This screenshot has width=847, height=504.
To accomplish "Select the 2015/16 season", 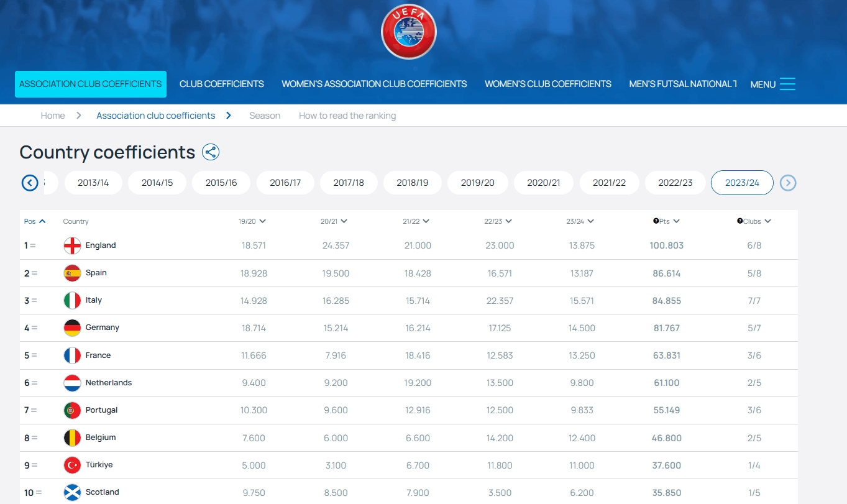I will click(x=221, y=183).
